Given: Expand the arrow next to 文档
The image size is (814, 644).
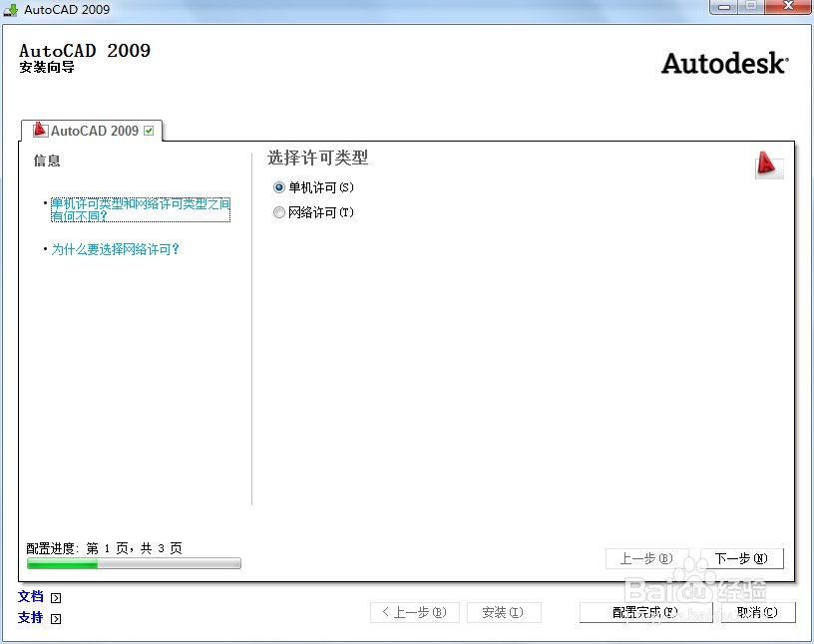Looking at the screenshot, I should pyautogui.click(x=56, y=598).
